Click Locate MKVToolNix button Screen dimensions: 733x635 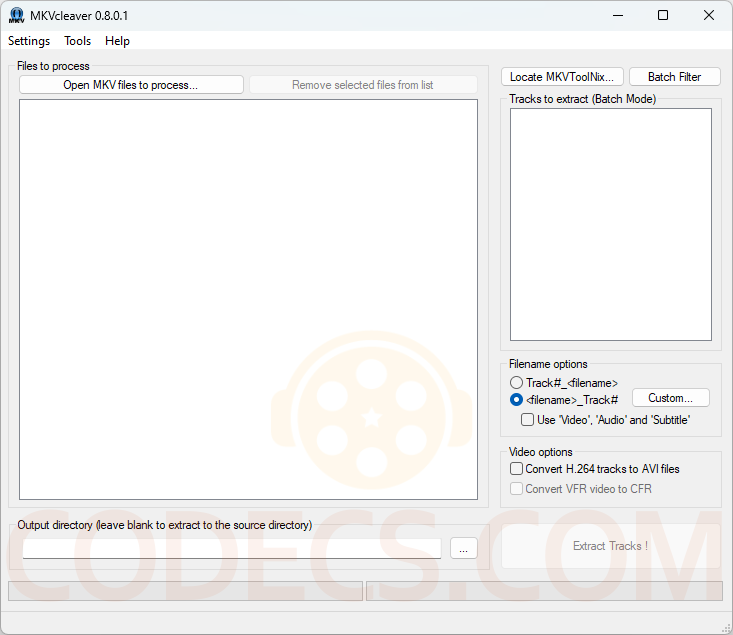click(562, 77)
